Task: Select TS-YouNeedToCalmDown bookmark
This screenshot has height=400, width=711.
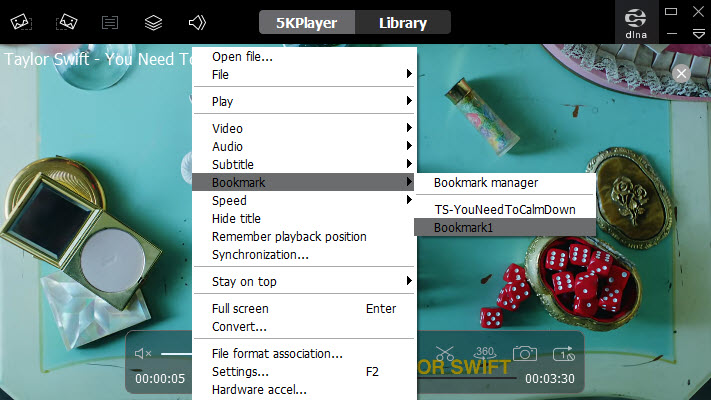Action: 505,210
